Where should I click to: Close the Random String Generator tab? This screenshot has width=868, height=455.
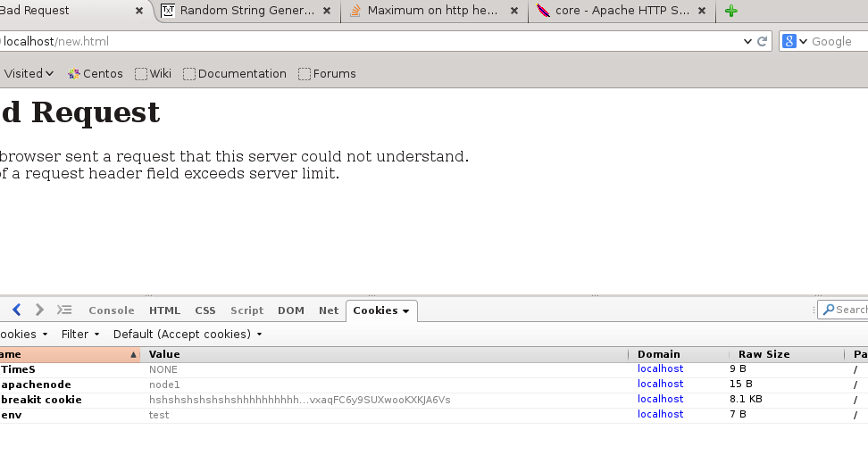tap(327, 11)
